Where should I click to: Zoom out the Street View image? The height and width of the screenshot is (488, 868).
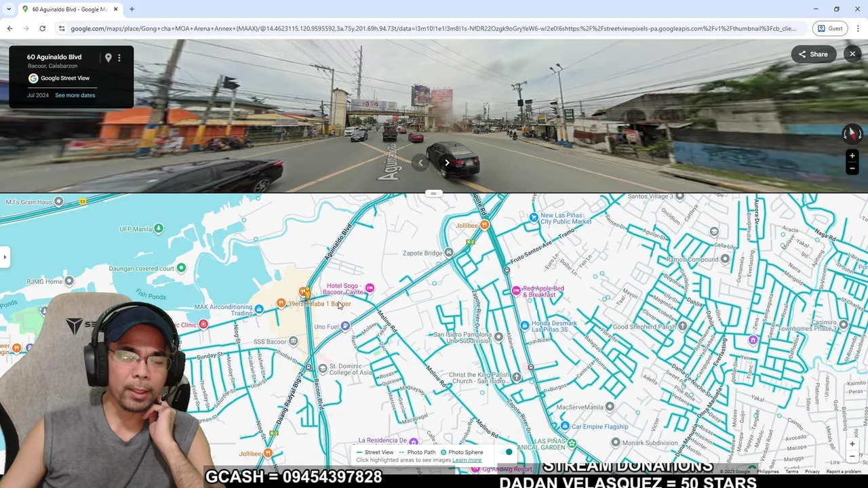tap(852, 168)
